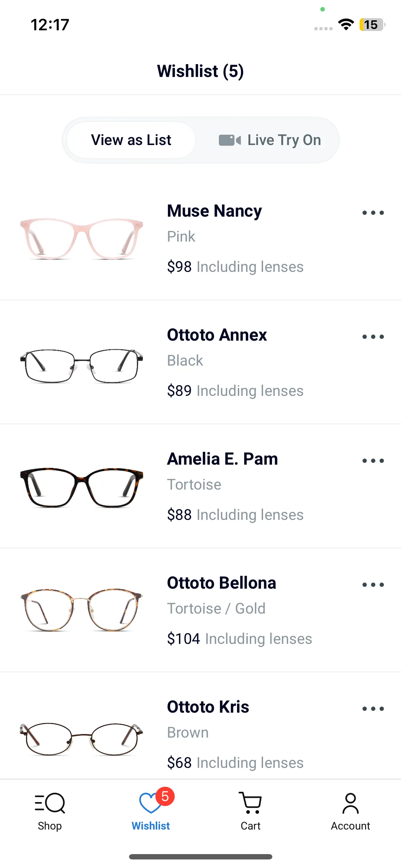Tap the Live Try On camera icon
Viewport: 401px width, 868px height.
click(x=230, y=140)
